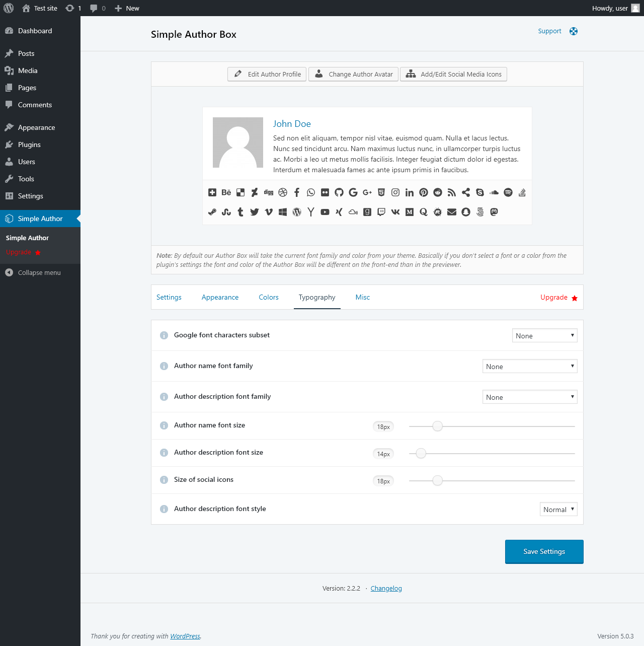Screen dimensions: 644x646
Task: Click the Support link
Action: pos(549,31)
